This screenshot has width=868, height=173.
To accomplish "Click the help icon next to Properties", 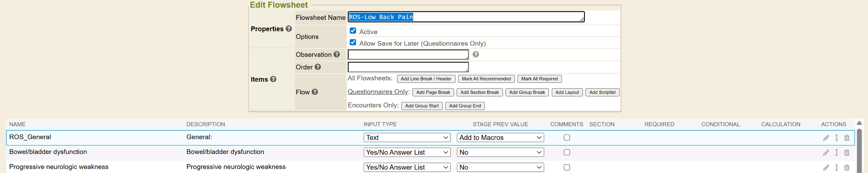I will point(289,29).
